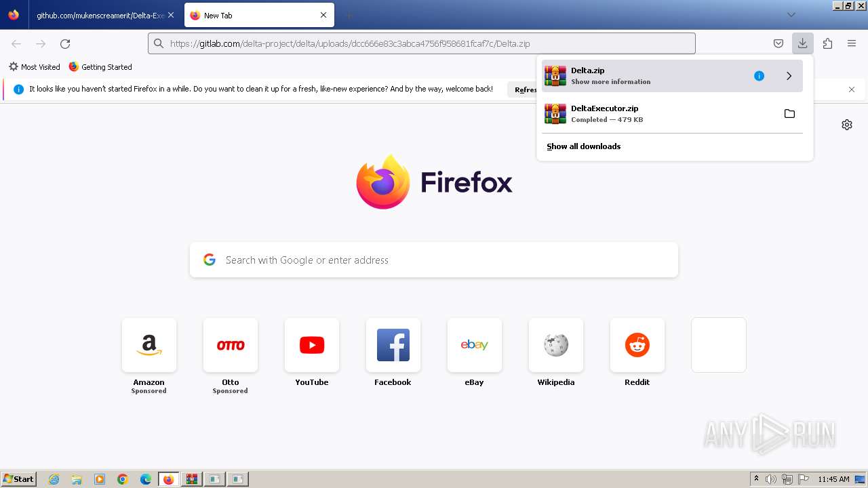Viewport: 868px width, 488px height.
Task: Toggle the Downloads panel button
Action: [x=802, y=43]
